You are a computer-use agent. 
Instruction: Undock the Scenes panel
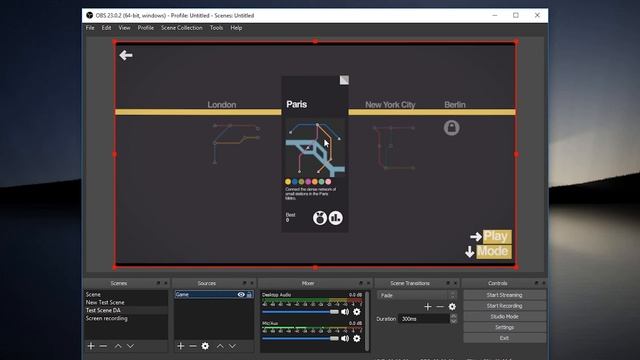[158, 283]
